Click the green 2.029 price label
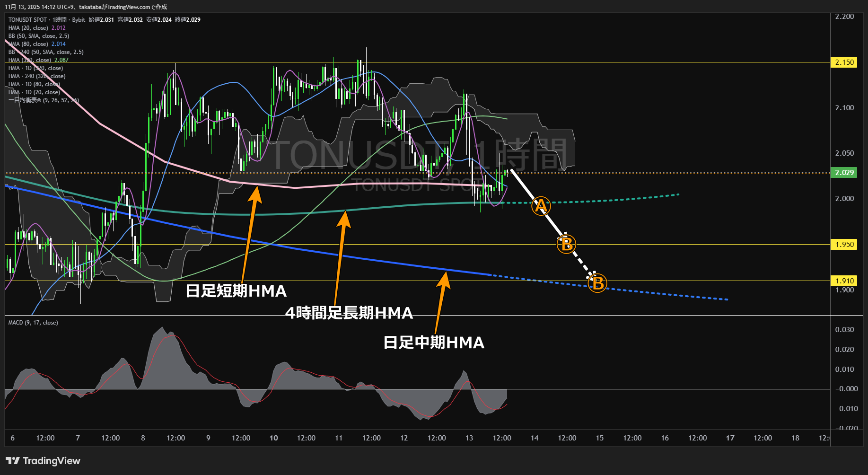The width and height of the screenshot is (868, 475). pyautogui.click(x=845, y=172)
